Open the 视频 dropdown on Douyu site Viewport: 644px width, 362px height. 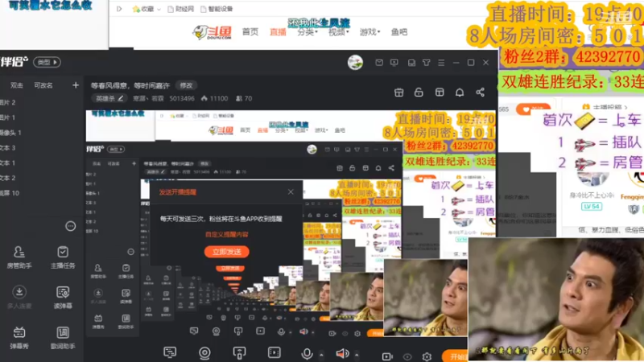[x=338, y=32]
